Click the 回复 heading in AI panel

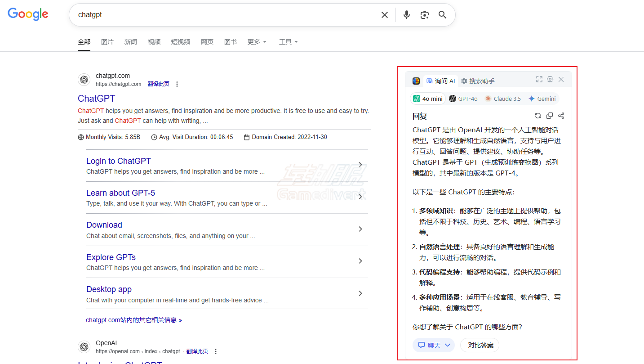(x=420, y=116)
